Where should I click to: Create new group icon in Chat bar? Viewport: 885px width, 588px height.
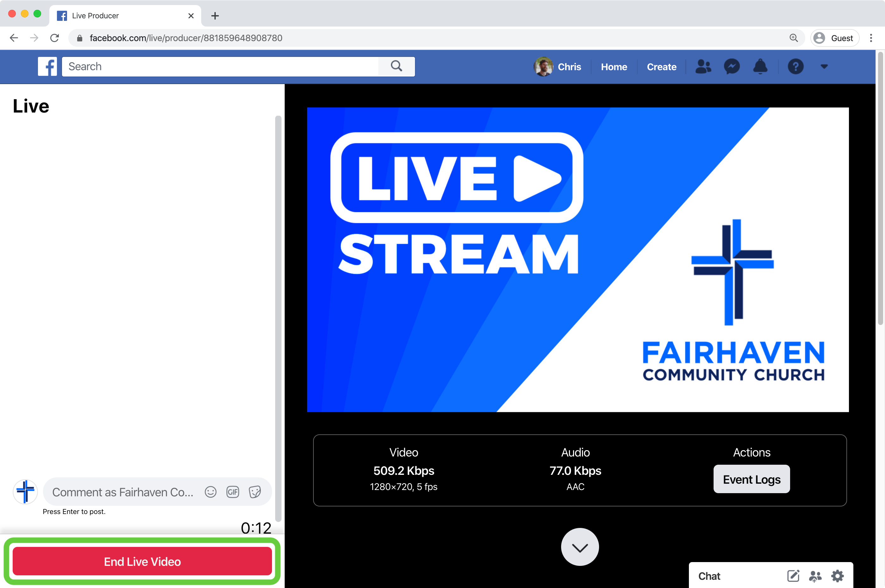[x=815, y=576]
